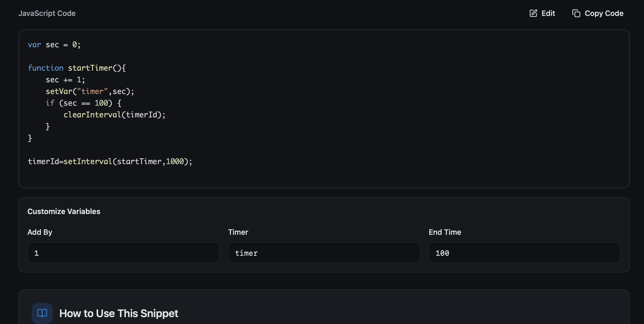
Task: Select the setVar line in the code
Action: (x=89, y=91)
